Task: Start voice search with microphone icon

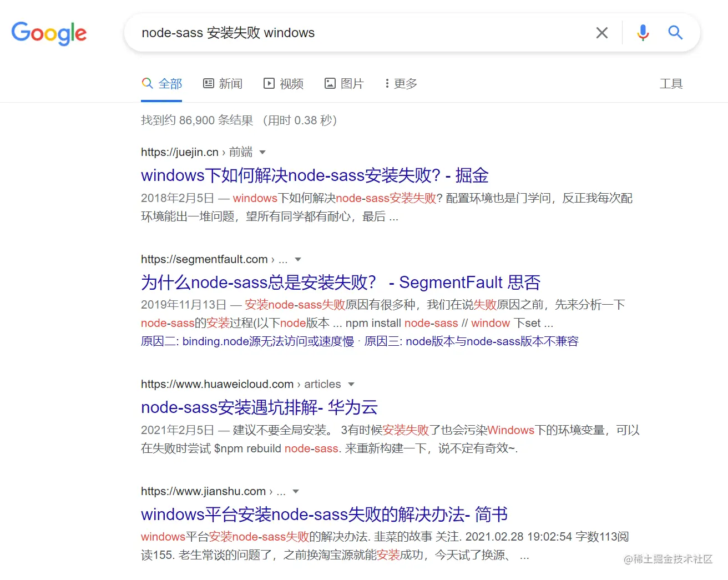Action: (x=643, y=33)
